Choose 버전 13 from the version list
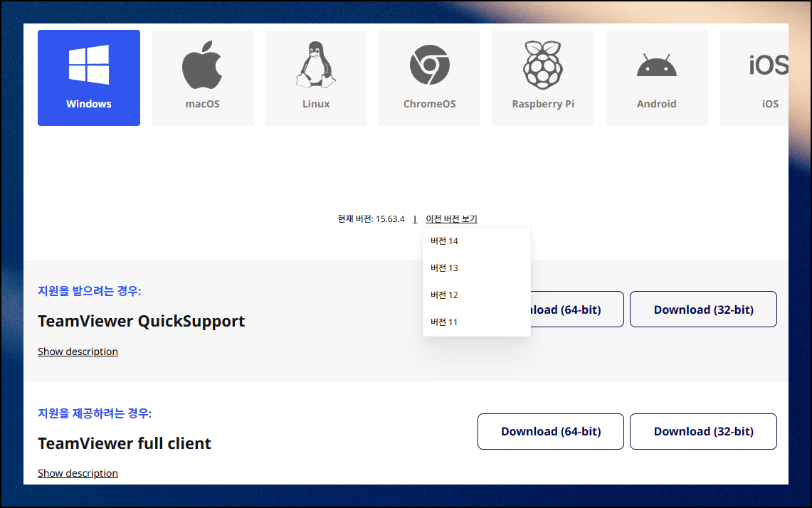812x508 pixels. [476, 268]
